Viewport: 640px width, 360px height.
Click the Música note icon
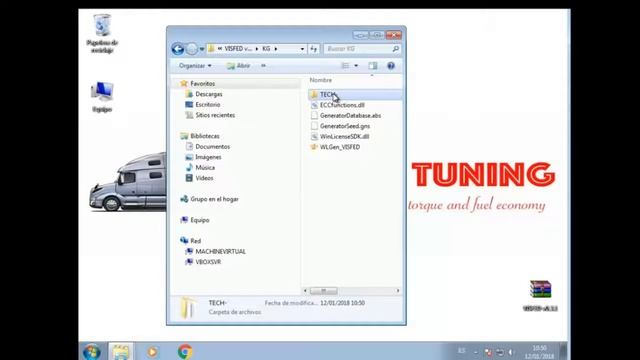pyautogui.click(x=189, y=168)
